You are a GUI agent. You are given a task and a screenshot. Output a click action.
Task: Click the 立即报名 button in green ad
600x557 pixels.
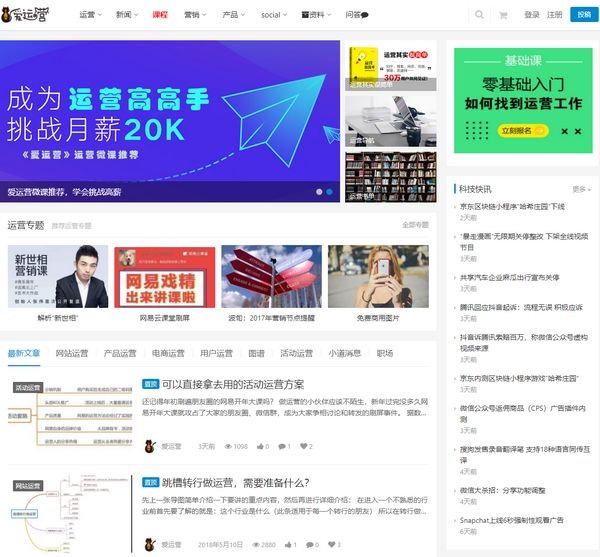pos(523,131)
